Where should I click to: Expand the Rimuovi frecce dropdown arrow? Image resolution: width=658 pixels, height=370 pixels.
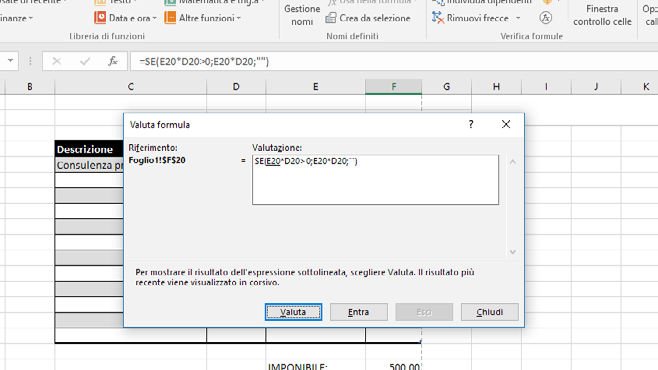518,18
